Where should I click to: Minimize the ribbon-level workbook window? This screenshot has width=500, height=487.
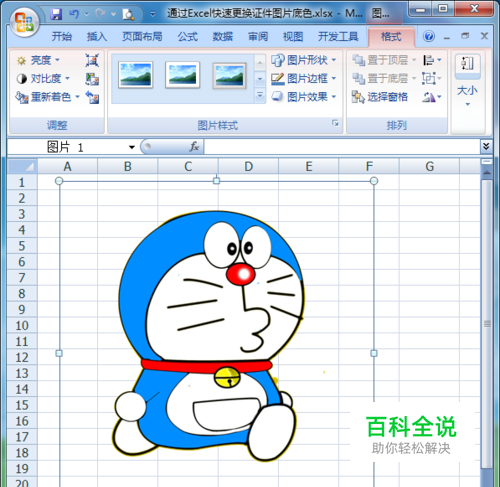tap(447, 37)
